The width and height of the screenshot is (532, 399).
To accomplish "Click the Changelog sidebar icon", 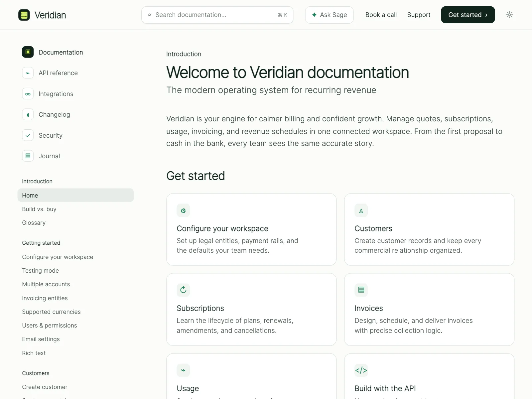I will [x=28, y=114].
